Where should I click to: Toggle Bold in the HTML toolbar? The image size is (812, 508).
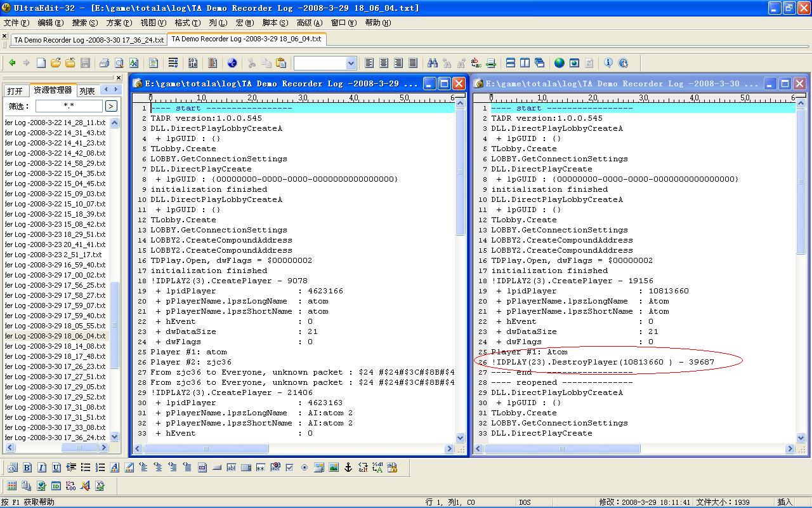tap(27, 467)
